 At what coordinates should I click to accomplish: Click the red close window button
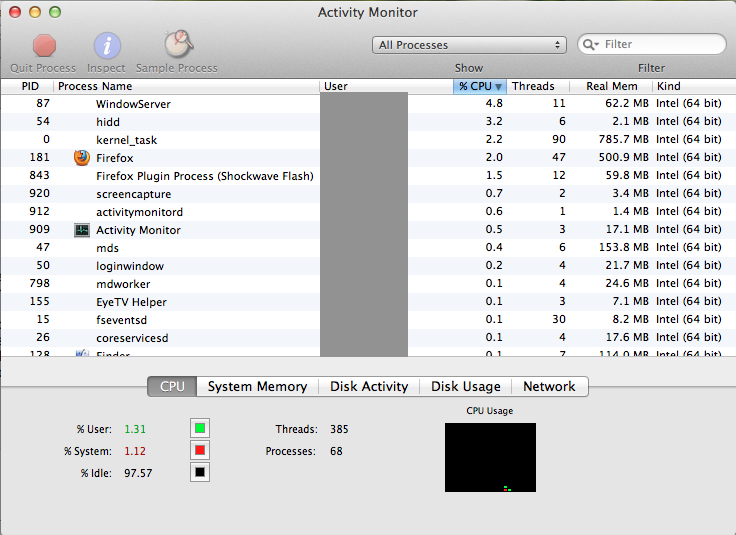(15, 12)
